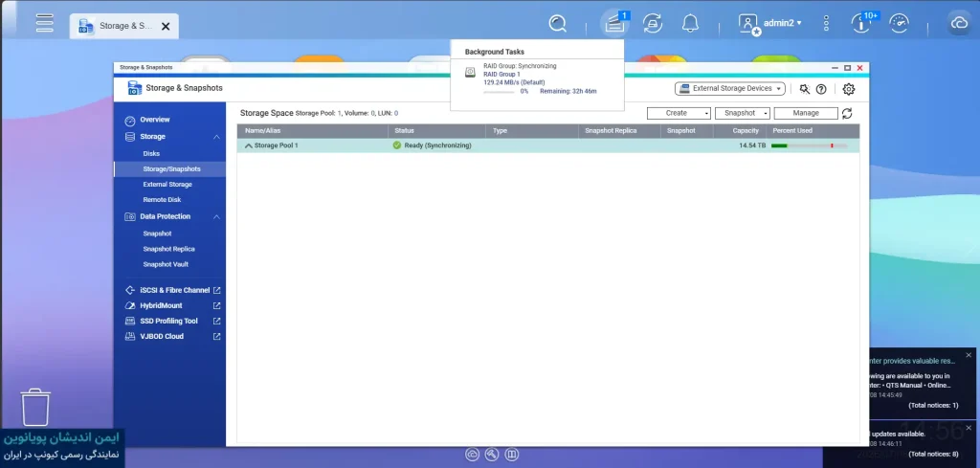Open External Storage in the sidebar
980x468 pixels.
tap(167, 185)
